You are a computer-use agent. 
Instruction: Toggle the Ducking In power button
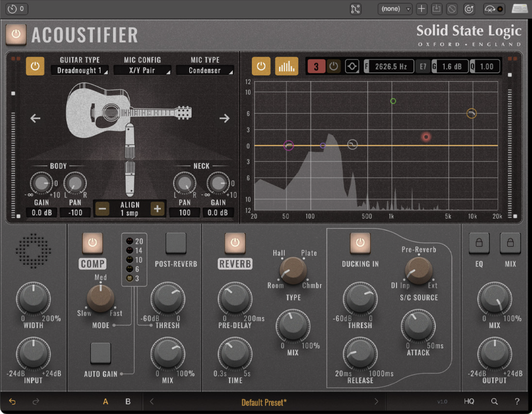360,243
